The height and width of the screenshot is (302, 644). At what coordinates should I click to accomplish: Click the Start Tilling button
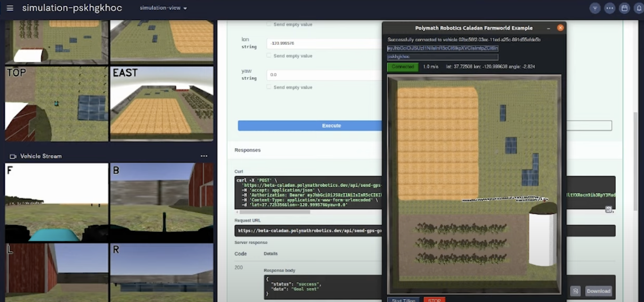(x=403, y=300)
